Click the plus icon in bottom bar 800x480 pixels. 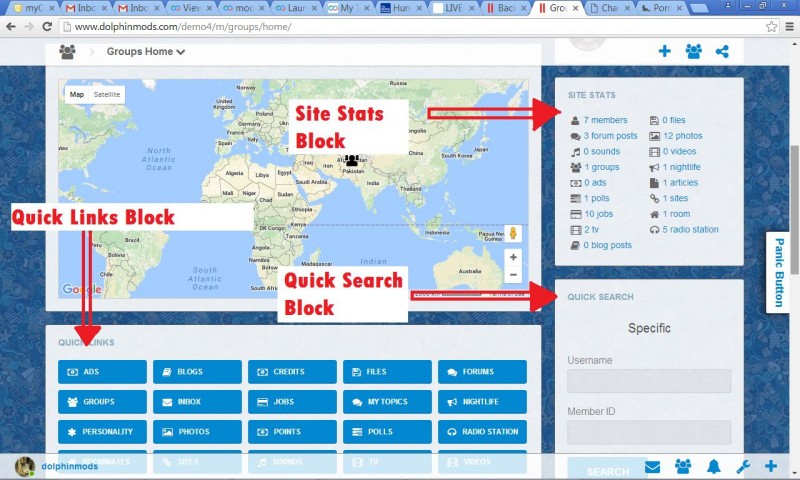pyautogui.click(x=771, y=466)
